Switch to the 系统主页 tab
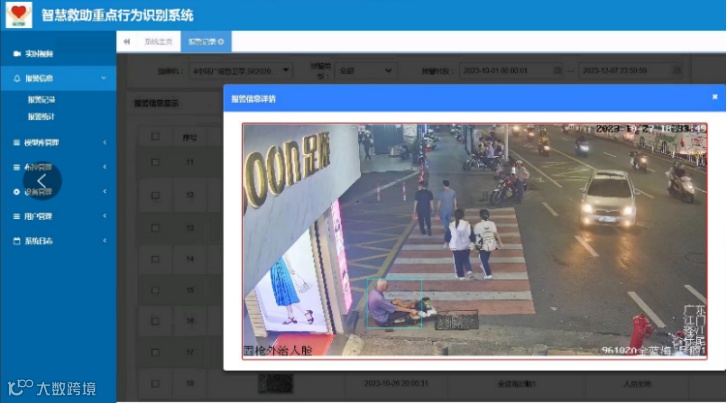This screenshot has width=727, height=403. click(x=158, y=42)
